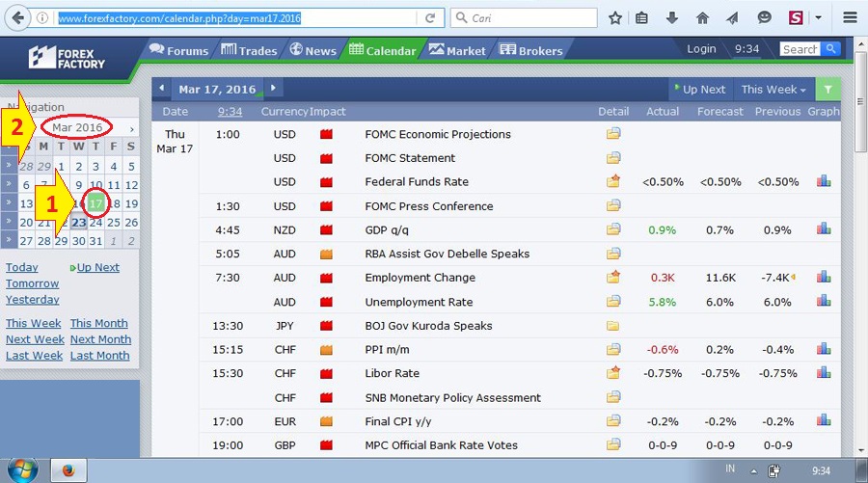Viewport: 868px width, 483px height.
Task: Click the taskbar clock showing 9:34
Action: point(821,470)
